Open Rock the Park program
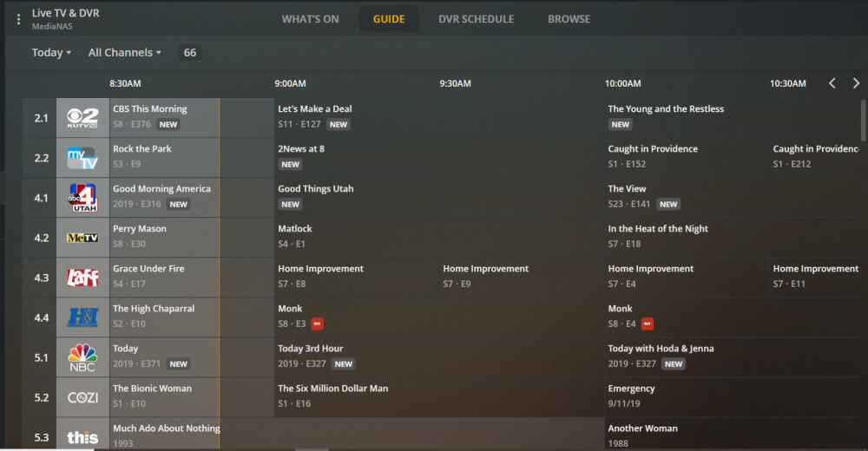868x451 pixels. tap(192, 158)
